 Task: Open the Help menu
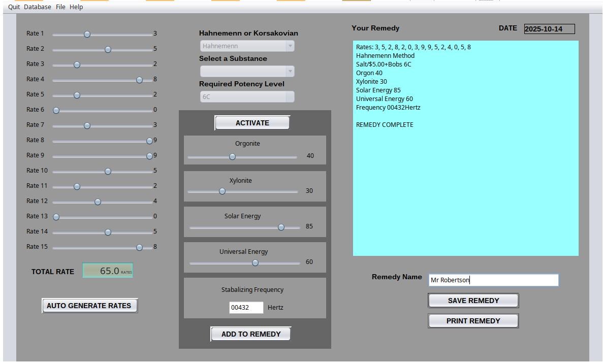(76, 7)
